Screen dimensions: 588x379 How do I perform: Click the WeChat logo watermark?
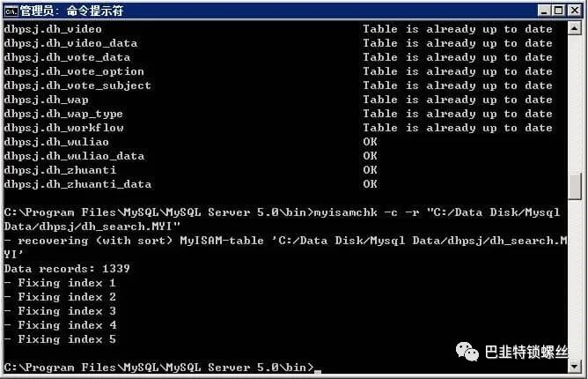point(467,352)
